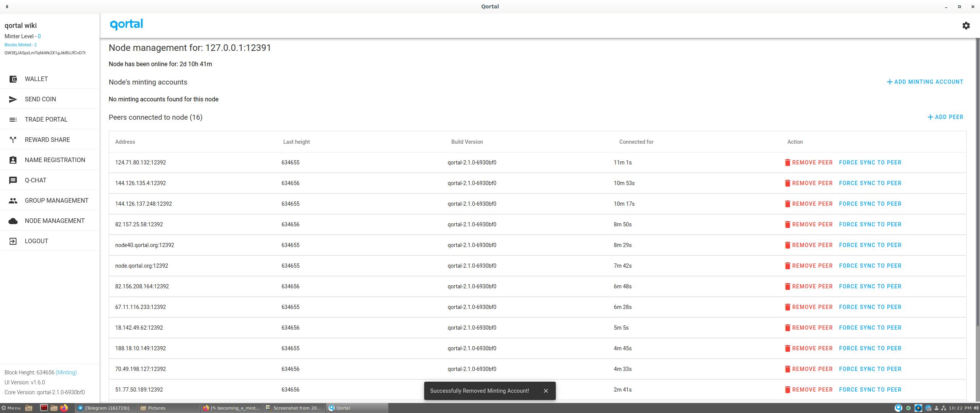Image resolution: width=980 pixels, height=413 pixels.
Task: Open NAME REGISTRATION section
Action: pyautogui.click(x=50, y=160)
